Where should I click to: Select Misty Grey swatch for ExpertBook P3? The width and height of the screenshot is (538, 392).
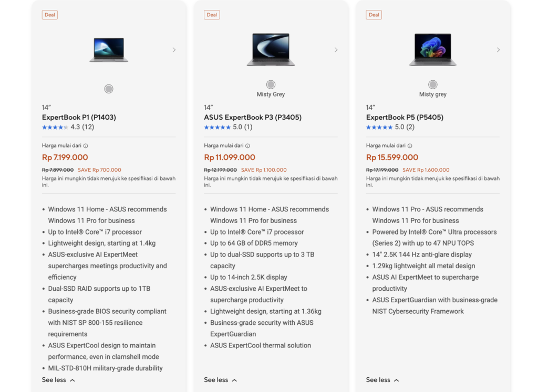point(271,84)
